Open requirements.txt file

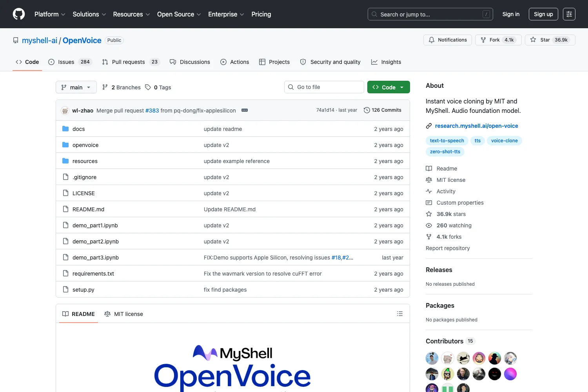click(x=93, y=274)
